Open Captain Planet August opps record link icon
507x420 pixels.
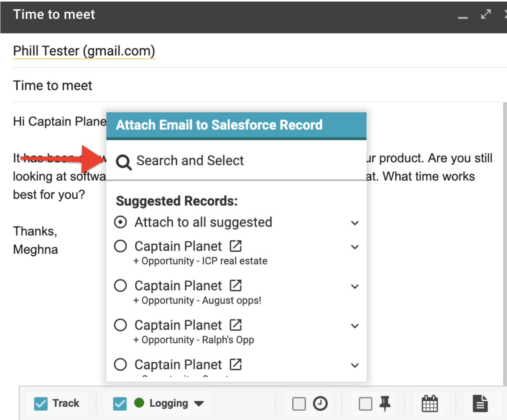(x=236, y=285)
